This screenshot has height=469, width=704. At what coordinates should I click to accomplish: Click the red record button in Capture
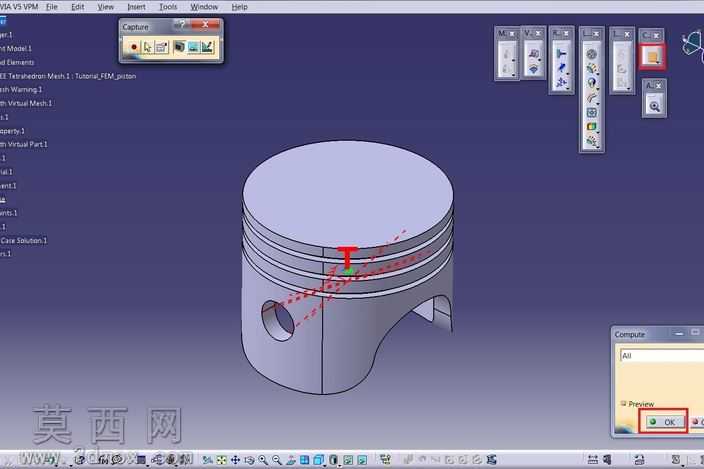134,47
